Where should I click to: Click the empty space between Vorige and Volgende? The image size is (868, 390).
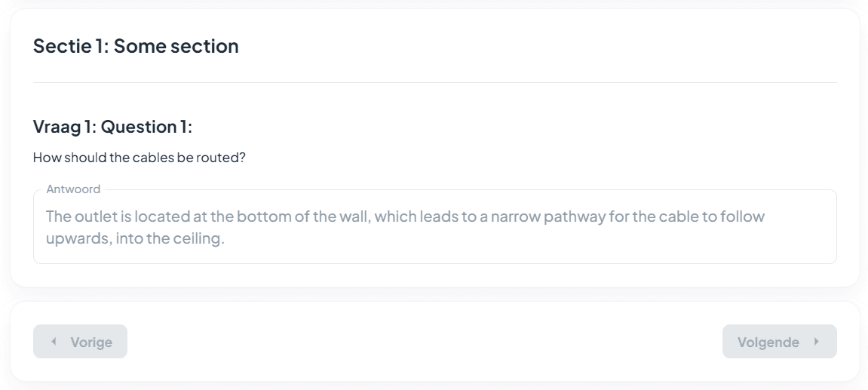point(422,342)
